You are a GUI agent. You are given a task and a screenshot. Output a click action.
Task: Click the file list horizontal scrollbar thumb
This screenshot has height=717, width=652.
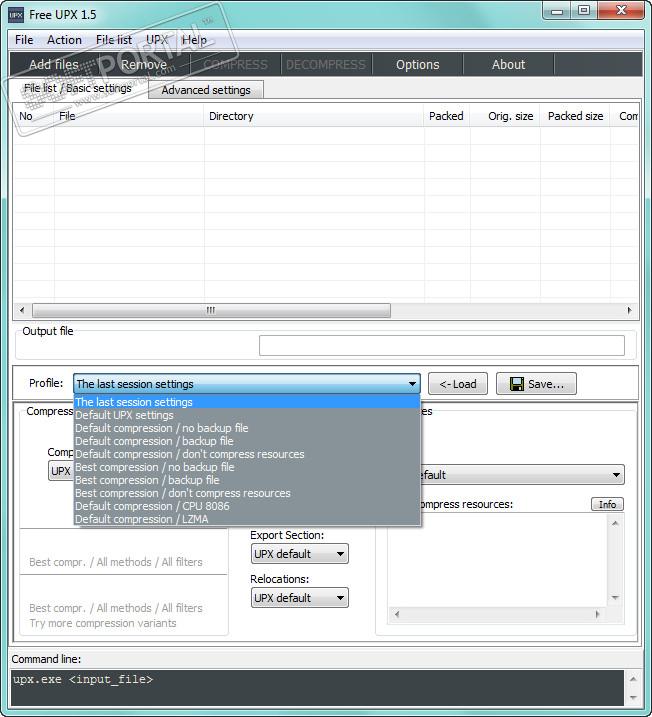pyautogui.click(x=211, y=310)
